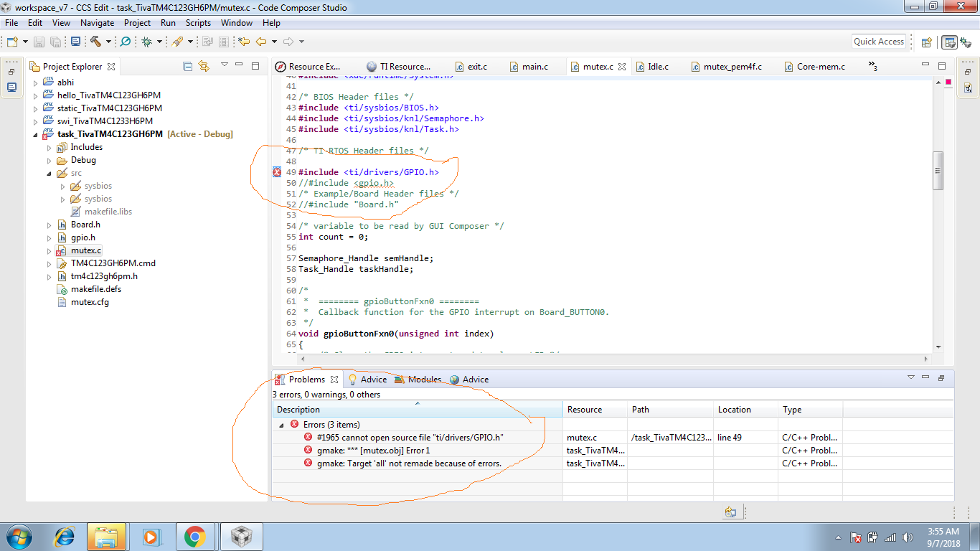Viewport: 980px width, 551px height.
Task: Click the error marker on line 49
Action: pyautogui.click(x=277, y=172)
